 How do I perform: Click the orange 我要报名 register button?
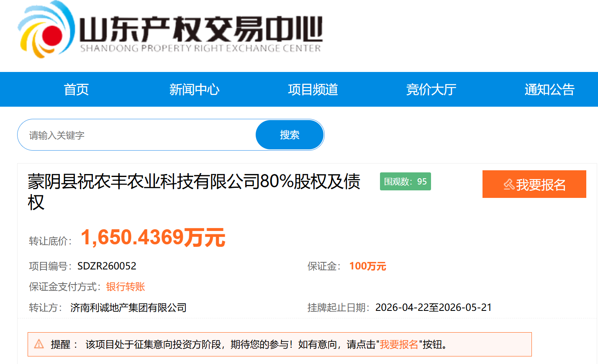tap(534, 184)
